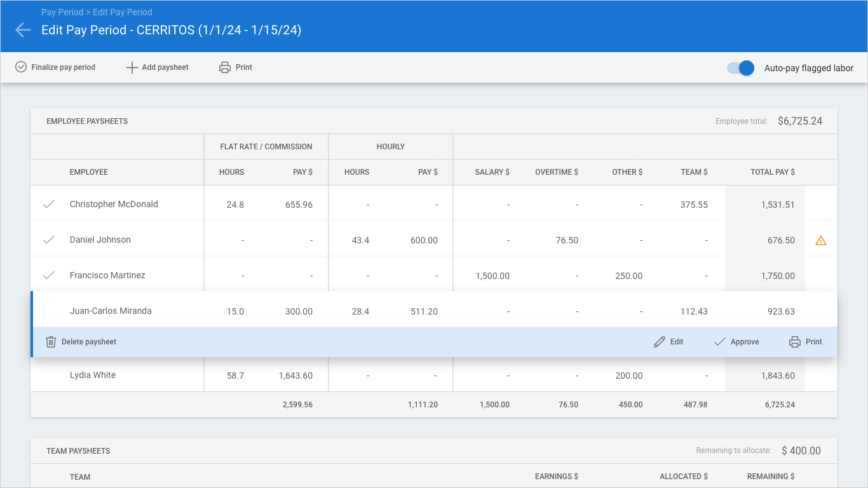Click Lydia White's flat rate pay 1,643.60

pos(295,376)
